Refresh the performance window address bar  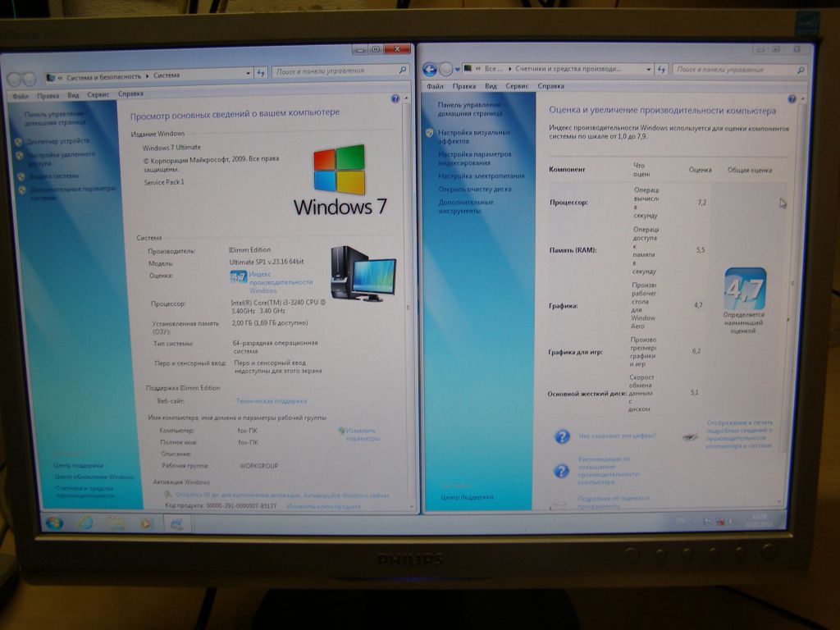(x=661, y=70)
